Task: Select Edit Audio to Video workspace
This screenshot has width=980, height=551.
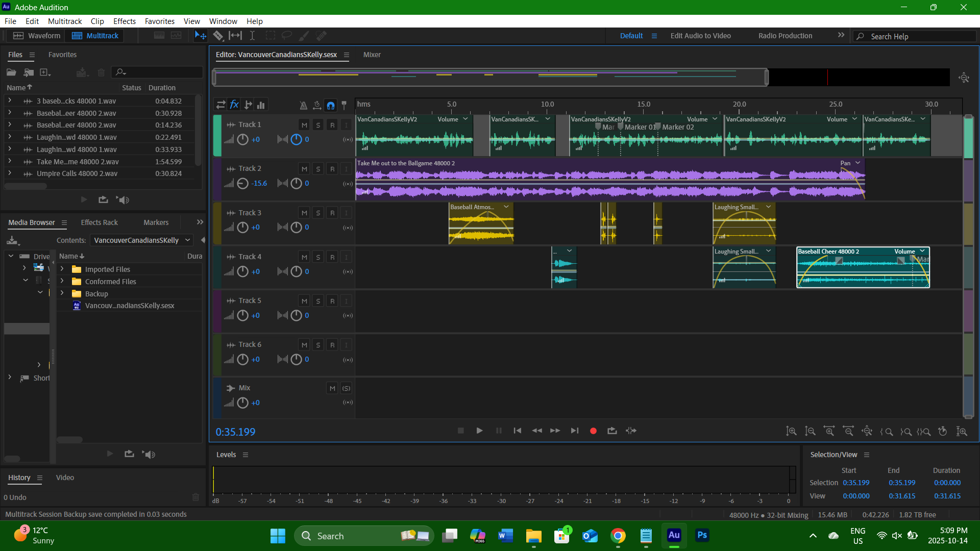Action: [x=700, y=36]
